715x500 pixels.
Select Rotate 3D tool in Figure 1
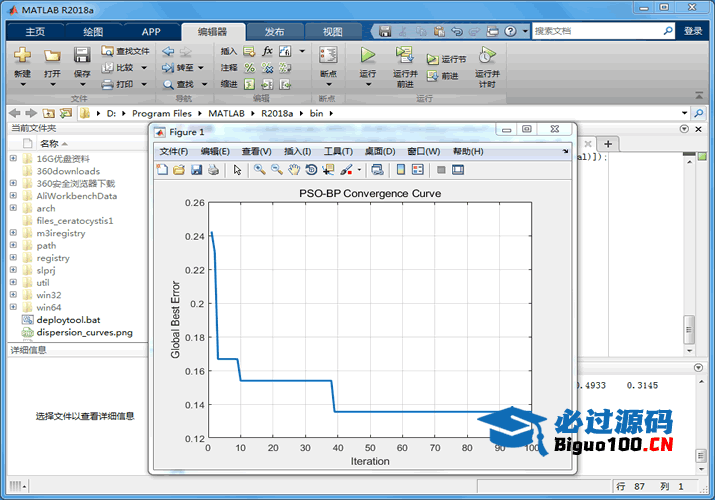tap(311, 170)
